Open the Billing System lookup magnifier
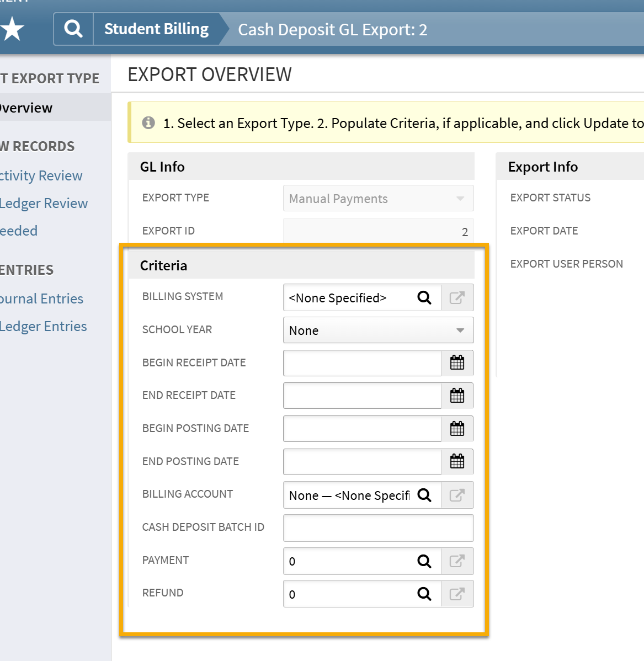 [x=424, y=297]
